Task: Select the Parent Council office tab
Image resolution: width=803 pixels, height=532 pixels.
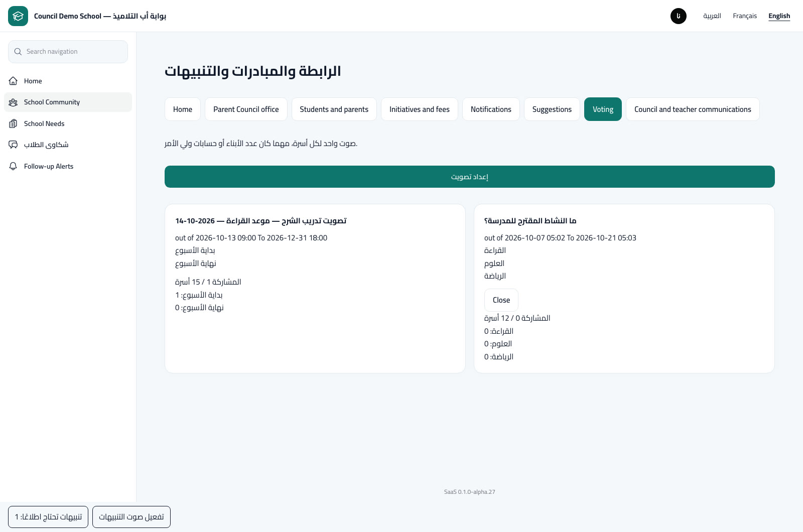Action: (246, 109)
